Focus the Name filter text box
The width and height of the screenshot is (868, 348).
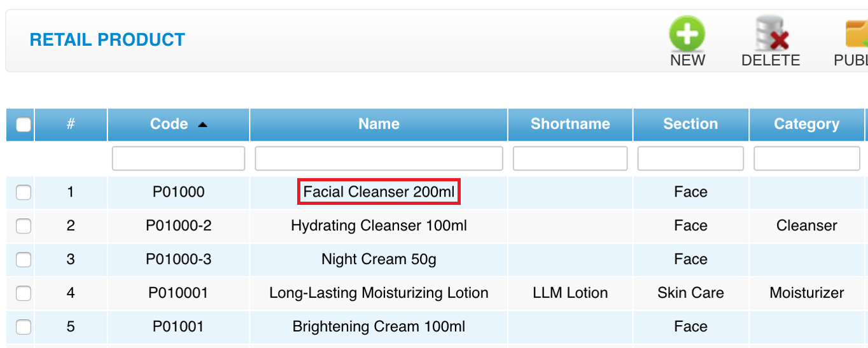pos(379,158)
